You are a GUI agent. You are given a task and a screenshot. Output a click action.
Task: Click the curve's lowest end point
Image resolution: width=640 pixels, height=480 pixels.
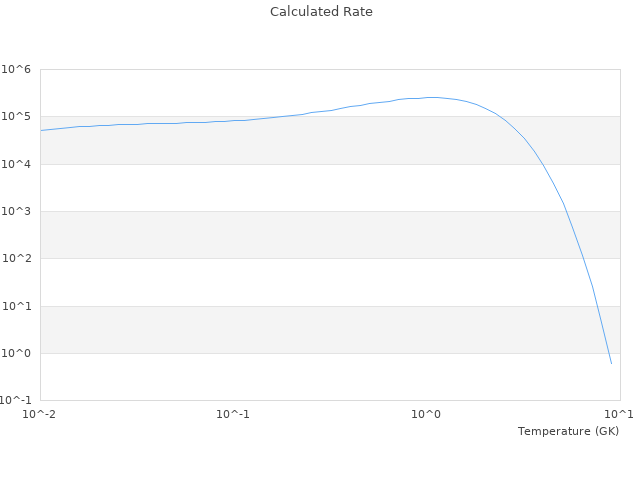[x=611, y=363]
